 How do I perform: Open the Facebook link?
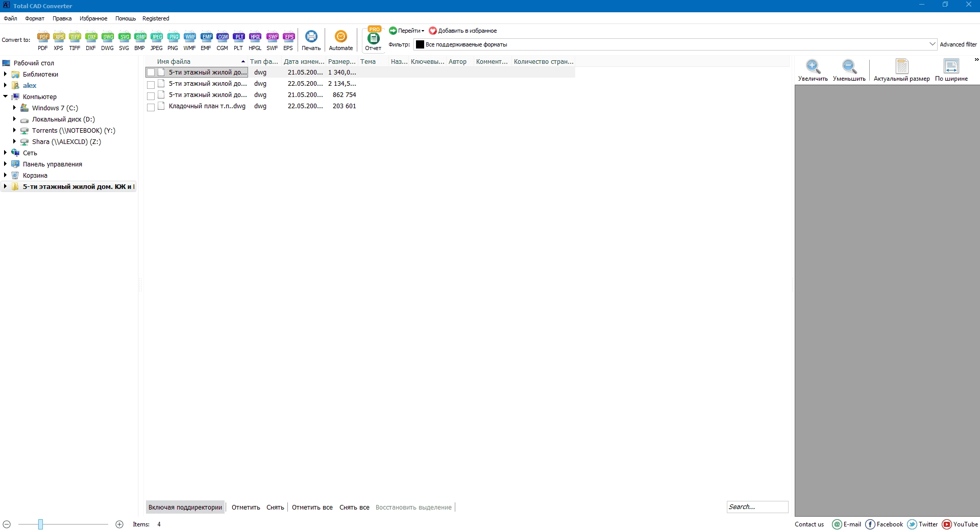pyautogui.click(x=884, y=524)
